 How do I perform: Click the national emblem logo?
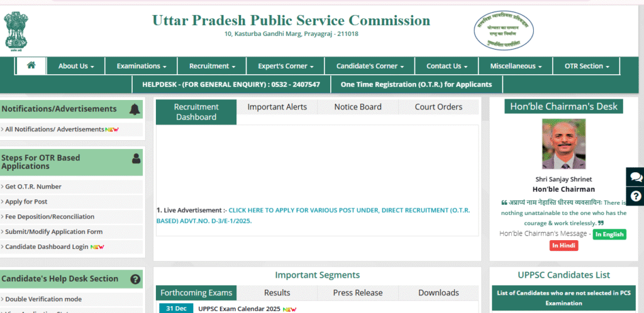point(16,31)
